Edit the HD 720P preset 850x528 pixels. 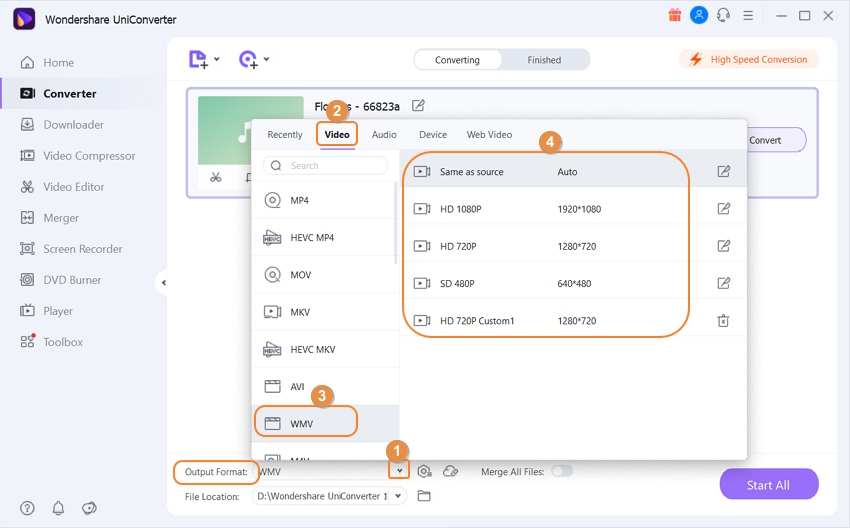(x=723, y=246)
